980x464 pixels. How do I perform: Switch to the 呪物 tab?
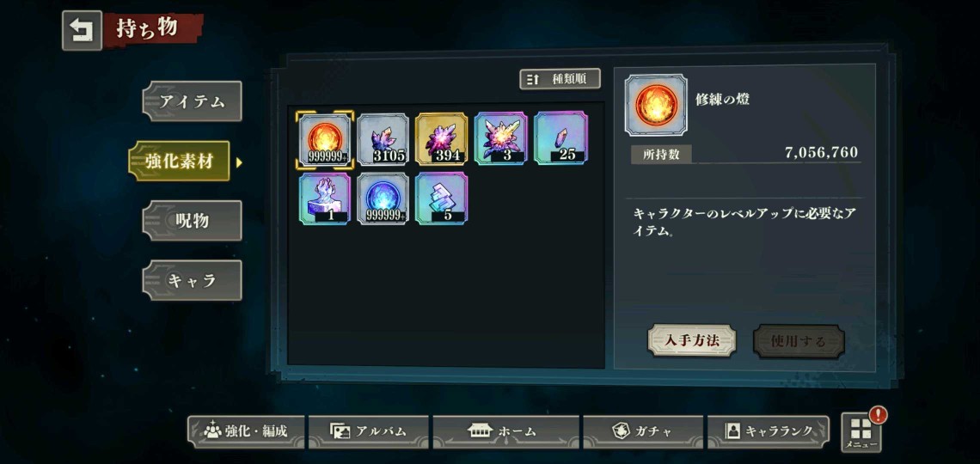(x=192, y=221)
